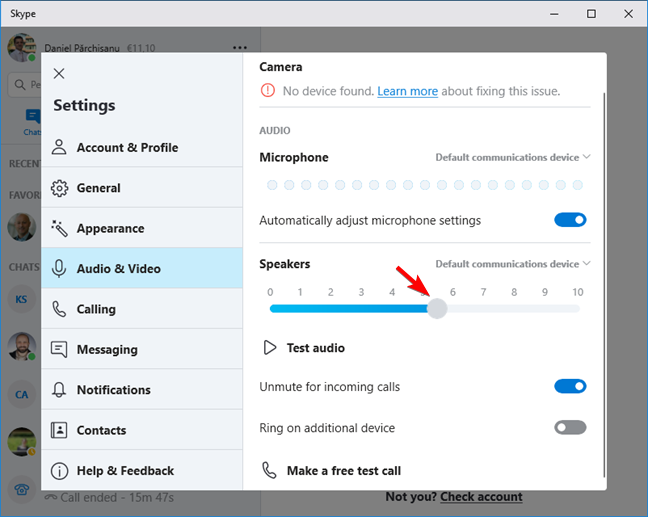The image size is (648, 517).
Task: Click the Help & Feedback info icon
Action: pos(59,471)
